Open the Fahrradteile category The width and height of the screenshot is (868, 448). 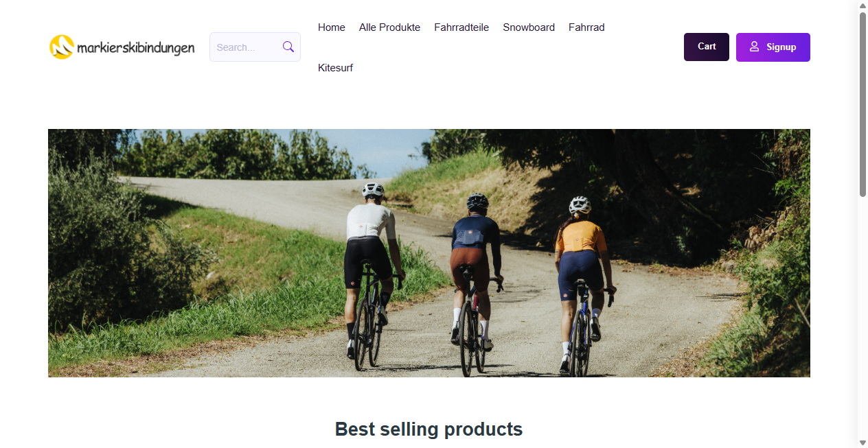[x=461, y=27]
